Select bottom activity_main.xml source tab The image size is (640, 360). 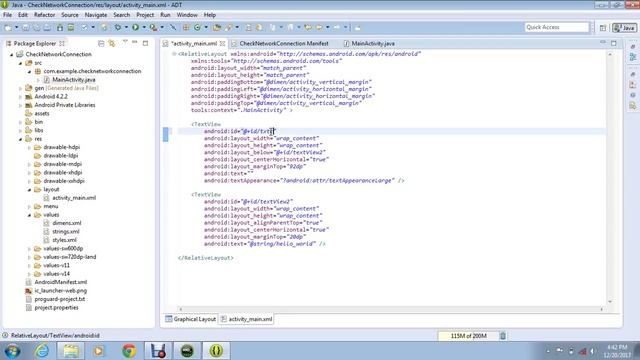point(246,319)
